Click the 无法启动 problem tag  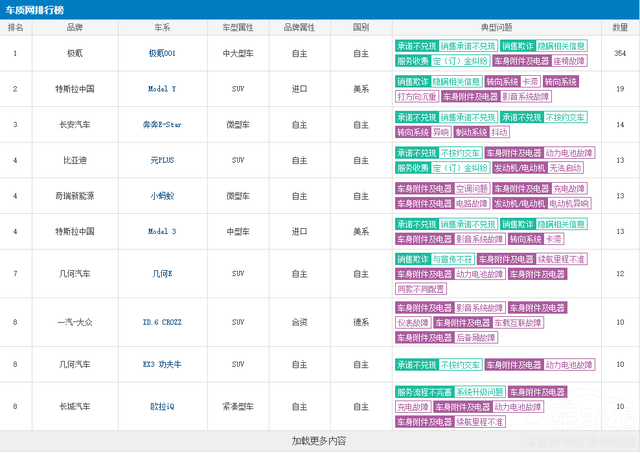[568, 167]
